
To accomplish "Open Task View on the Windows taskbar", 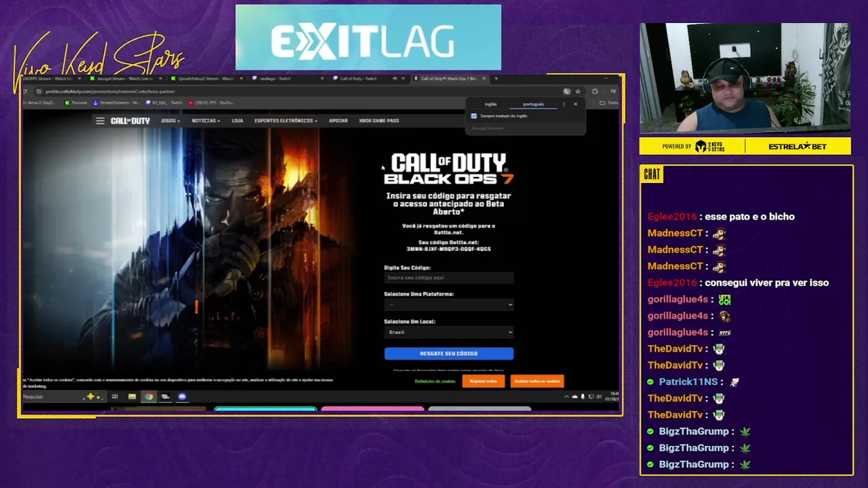I will [x=115, y=396].
